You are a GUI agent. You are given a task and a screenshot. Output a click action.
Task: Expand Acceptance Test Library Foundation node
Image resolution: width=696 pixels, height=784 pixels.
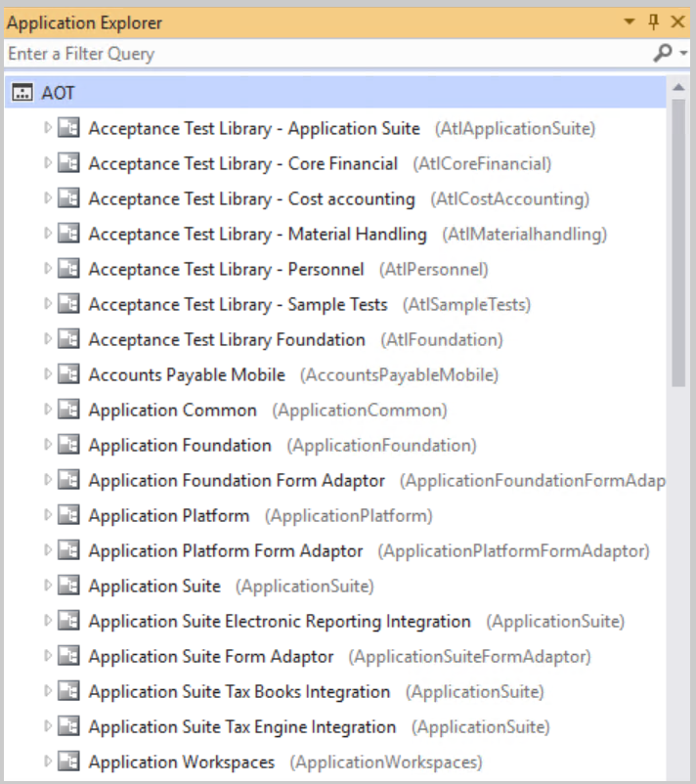pyautogui.click(x=48, y=339)
